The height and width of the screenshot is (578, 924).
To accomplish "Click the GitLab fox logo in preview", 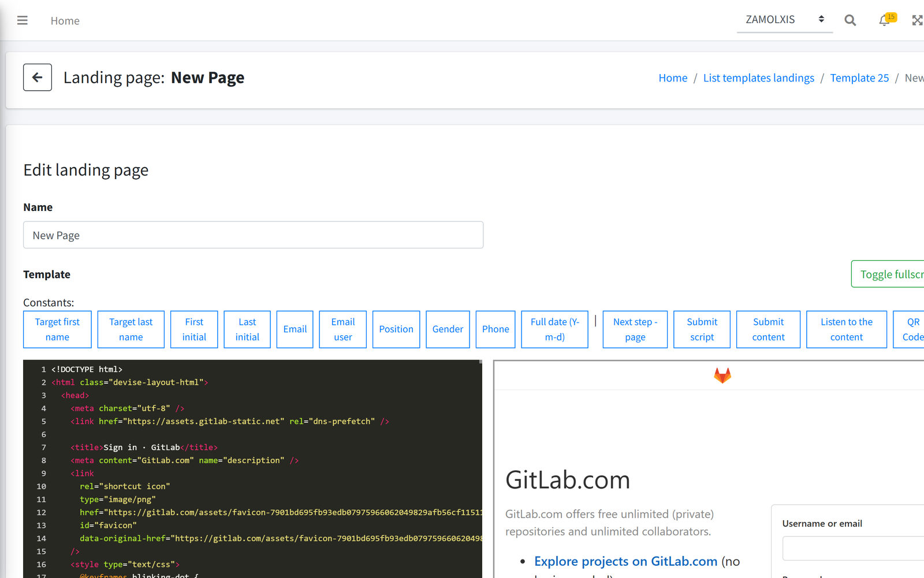I will tap(722, 376).
